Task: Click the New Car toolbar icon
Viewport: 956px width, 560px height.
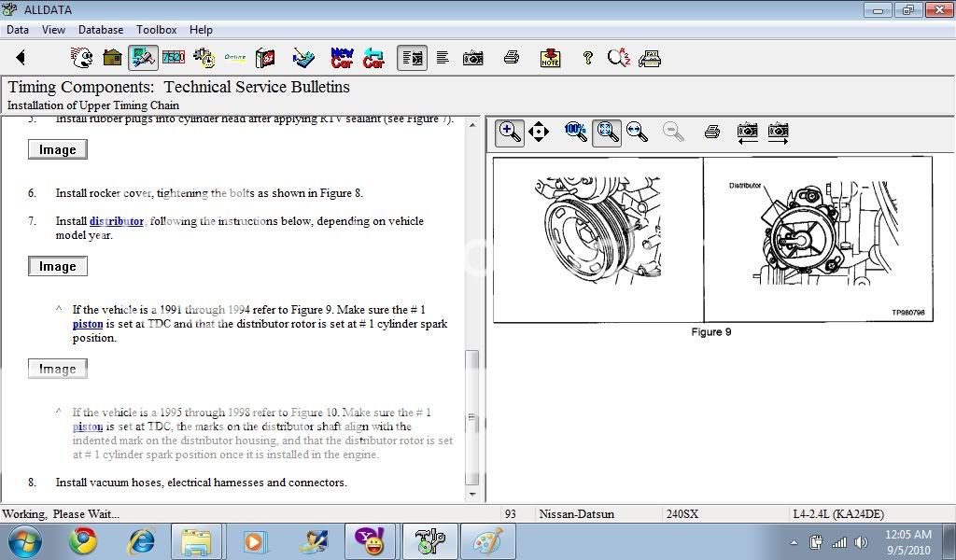Action: [343, 58]
